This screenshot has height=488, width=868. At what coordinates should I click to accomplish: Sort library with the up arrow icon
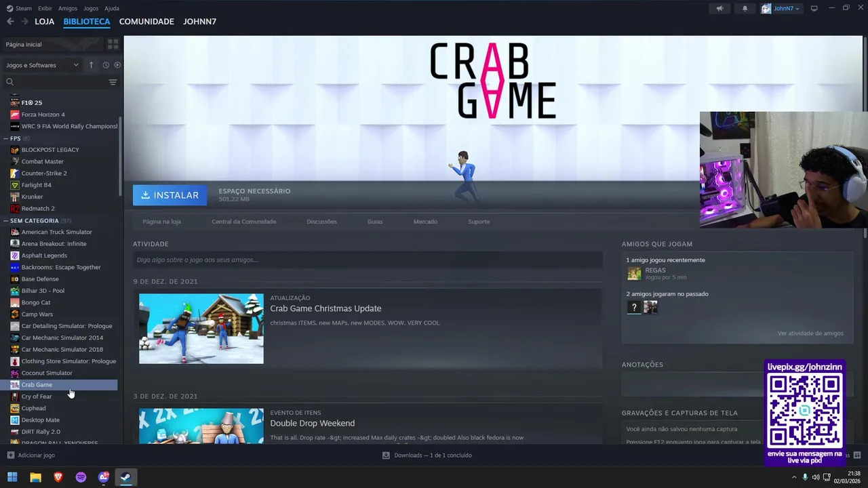pos(91,65)
